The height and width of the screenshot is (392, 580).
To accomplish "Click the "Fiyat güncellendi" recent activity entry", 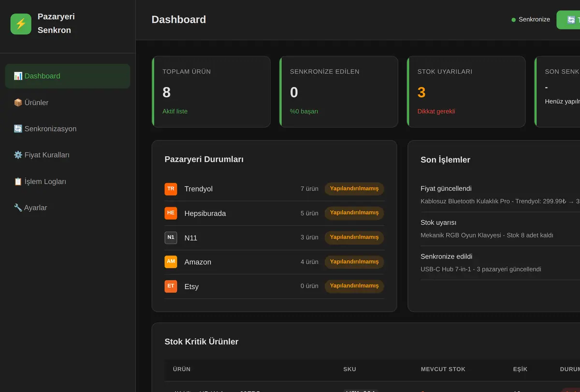I will (x=500, y=195).
